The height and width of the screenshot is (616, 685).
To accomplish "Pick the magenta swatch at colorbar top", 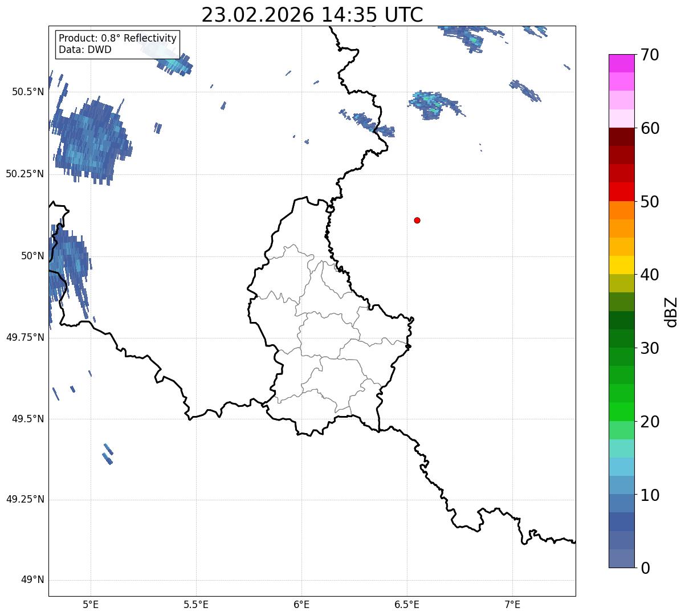I will pyautogui.click(x=621, y=63).
